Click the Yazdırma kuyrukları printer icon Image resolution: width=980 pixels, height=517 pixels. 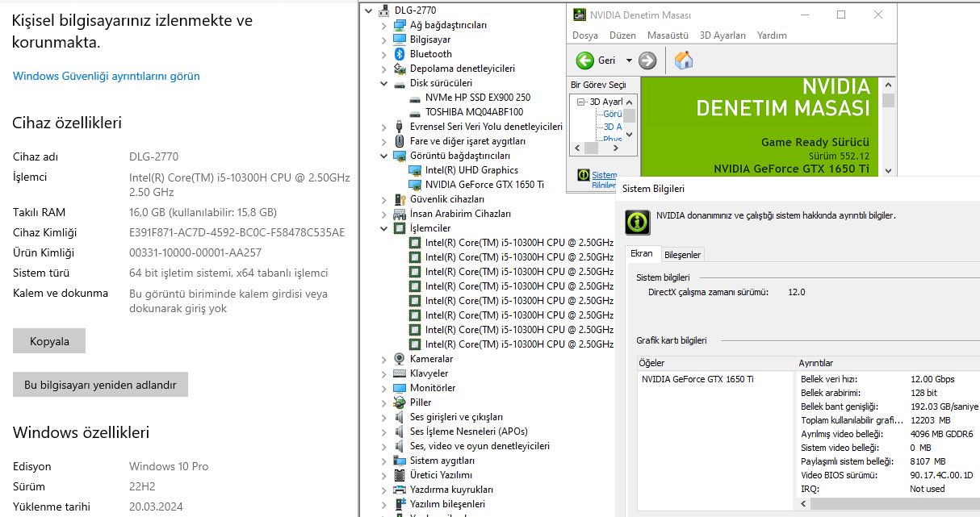[x=399, y=490]
